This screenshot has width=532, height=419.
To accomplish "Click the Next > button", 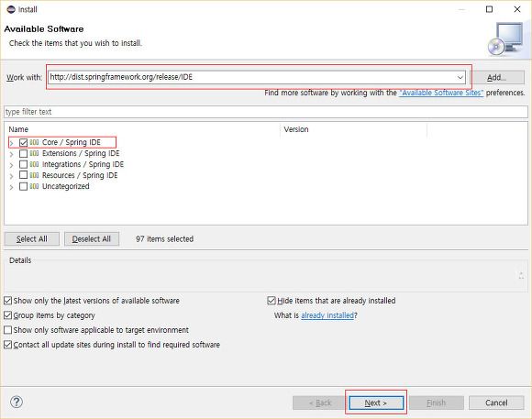I will [376, 402].
